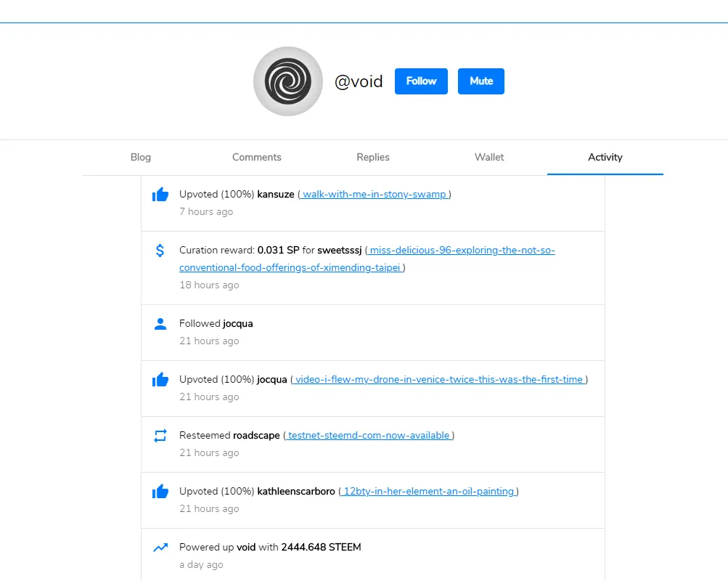Click void in the Powered up entry

246,548
